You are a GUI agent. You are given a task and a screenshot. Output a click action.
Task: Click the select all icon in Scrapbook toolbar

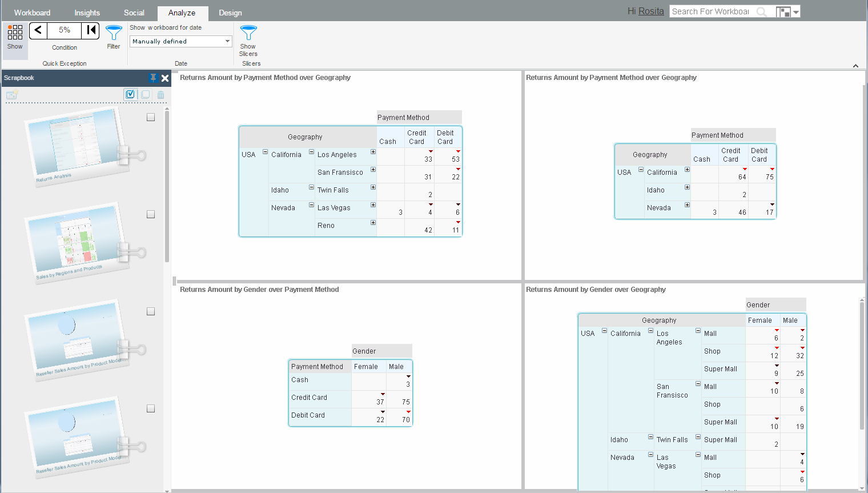(x=130, y=94)
